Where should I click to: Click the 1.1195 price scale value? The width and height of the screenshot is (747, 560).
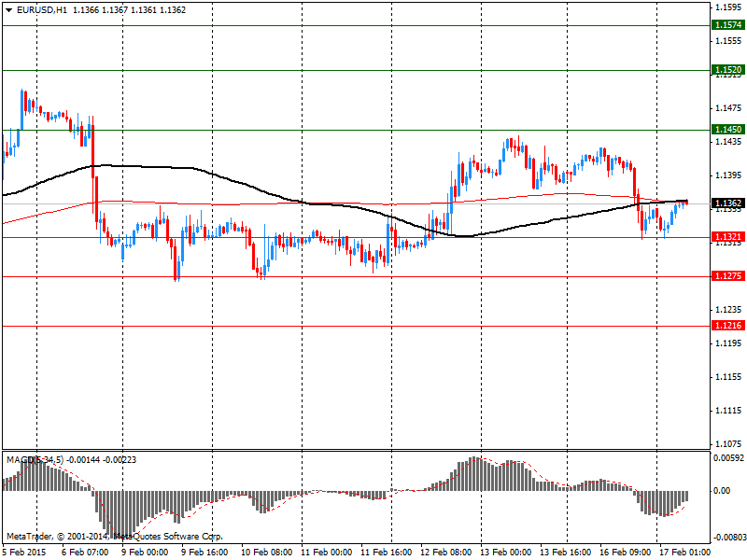pyautogui.click(x=729, y=343)
